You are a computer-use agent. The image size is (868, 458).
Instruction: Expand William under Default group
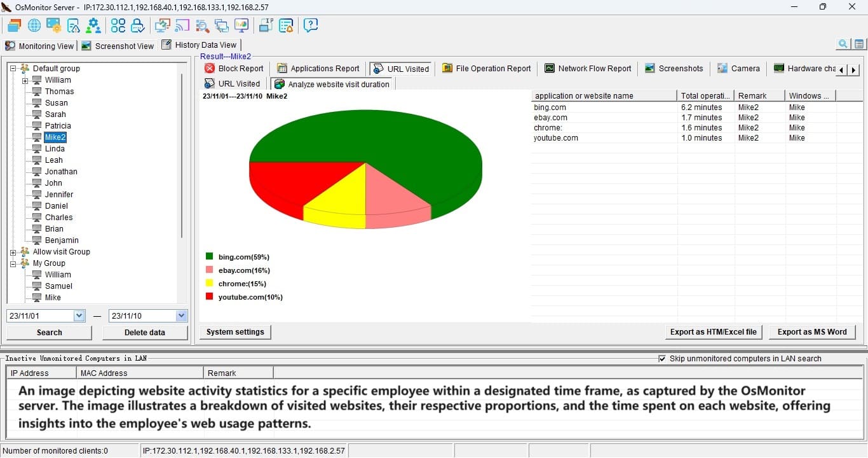pos(25,80)
